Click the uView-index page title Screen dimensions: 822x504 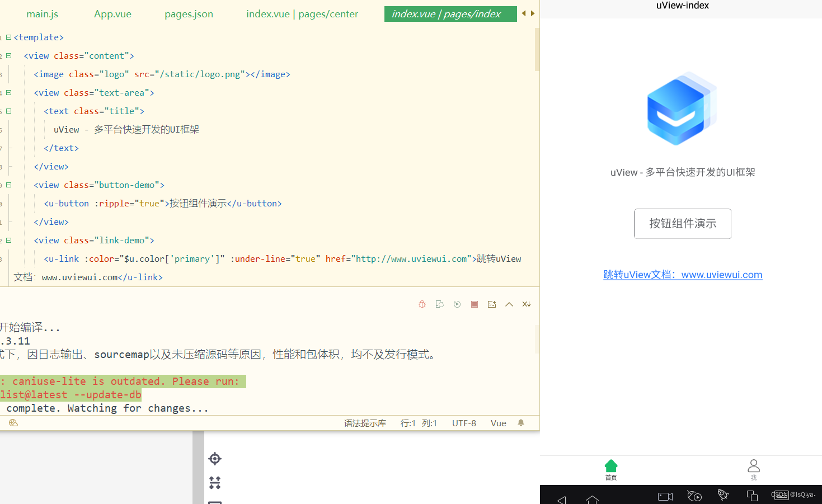[x=682, y=6]
